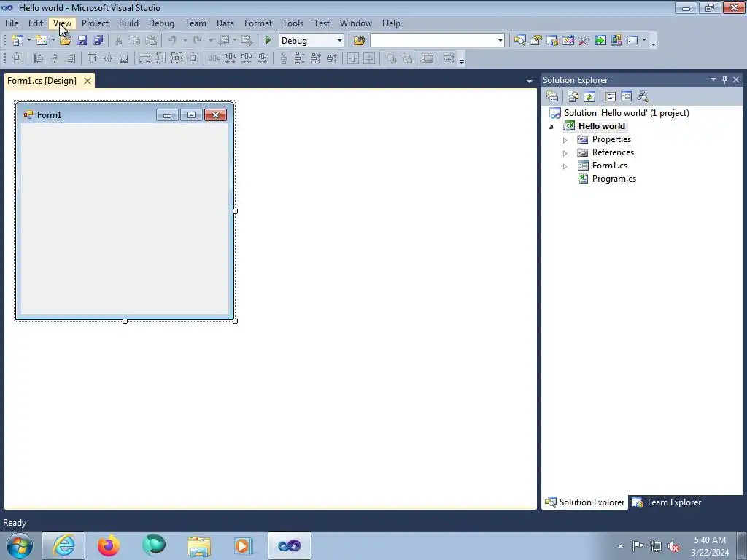Open the File menu

pos(12,23)
